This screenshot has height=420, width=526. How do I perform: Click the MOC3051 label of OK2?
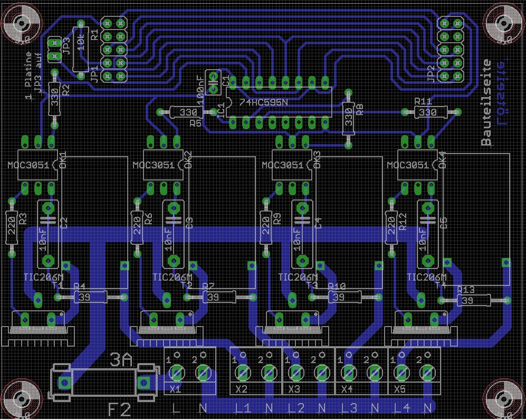coord(154,165)
